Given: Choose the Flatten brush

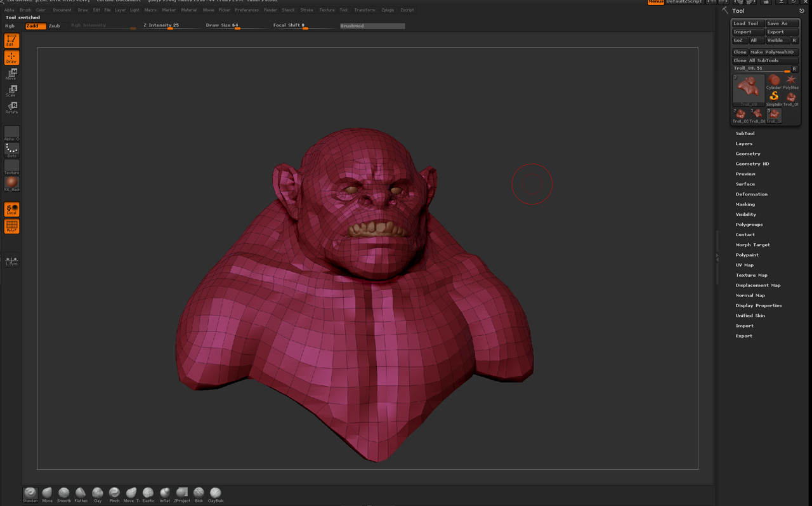Looking at the screenshot, I should tap(81, 495).
